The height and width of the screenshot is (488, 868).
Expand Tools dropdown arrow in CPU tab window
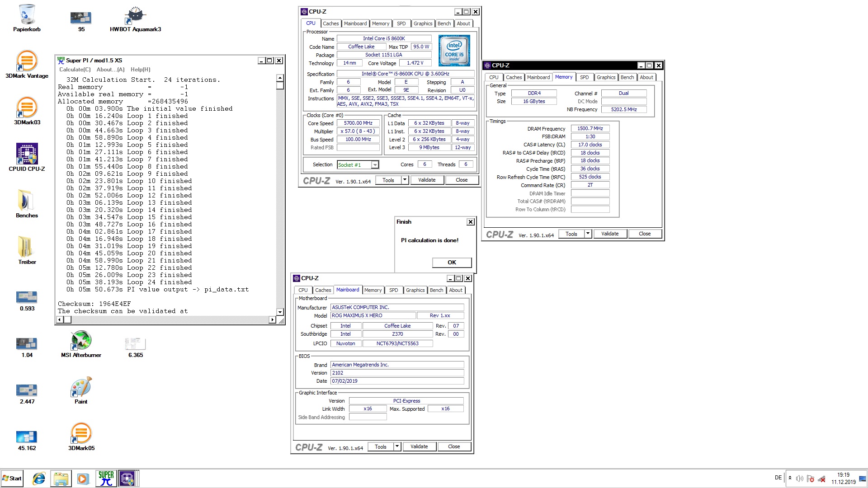pos(405,180)
